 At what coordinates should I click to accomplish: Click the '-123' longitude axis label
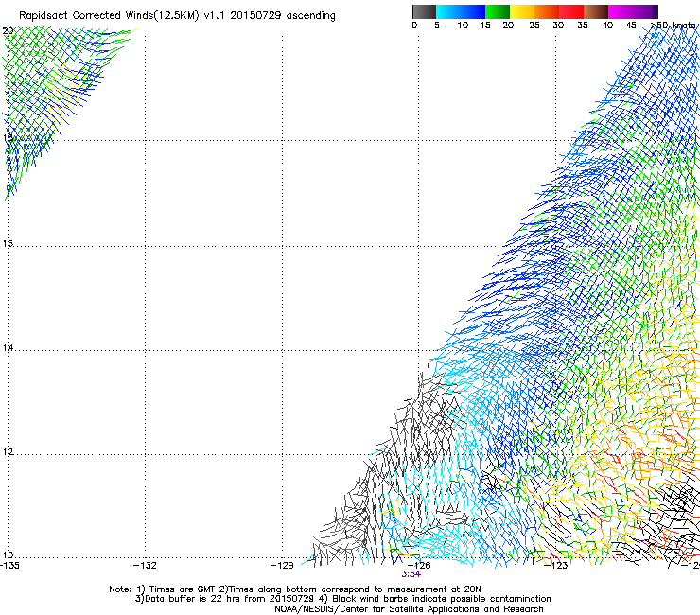click(556, 566)
